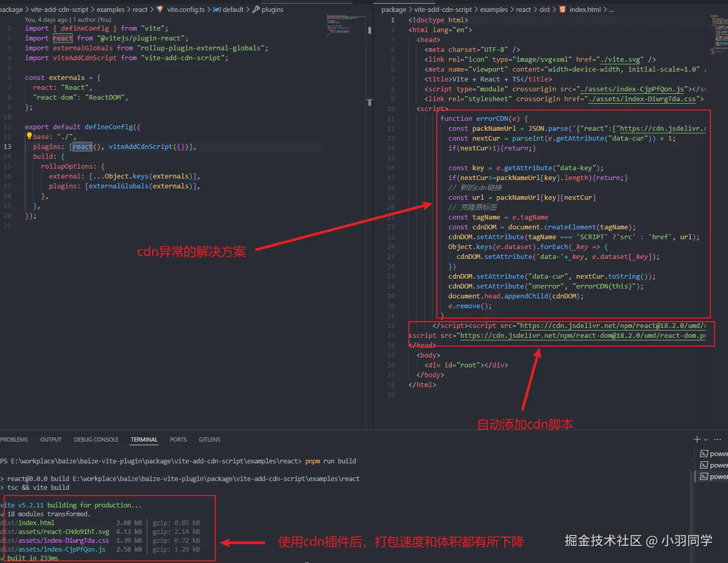Expand the trailing ellipsis breadcrumb after index.html
This screenshot has height=563, width=728.
pyautogui.click(x=611, y=9)
